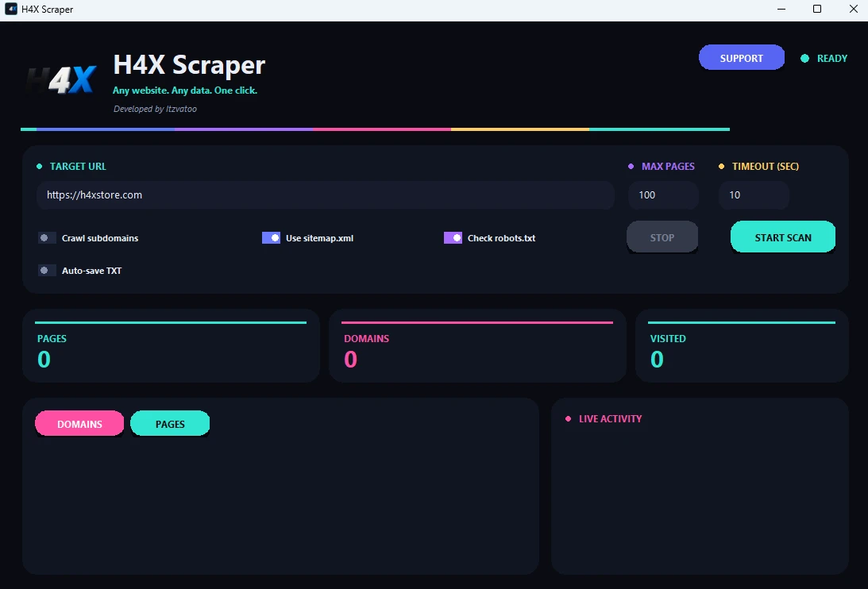Click the H4X Scraper main heading
The height and width of the screenshot is (589, 868).
[x=189, y=65]
